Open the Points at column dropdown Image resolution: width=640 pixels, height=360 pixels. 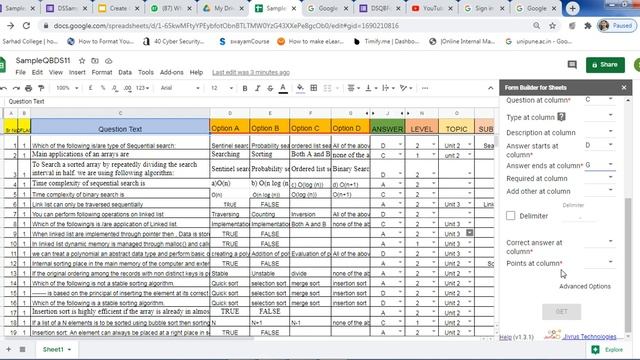click(599, 262)
